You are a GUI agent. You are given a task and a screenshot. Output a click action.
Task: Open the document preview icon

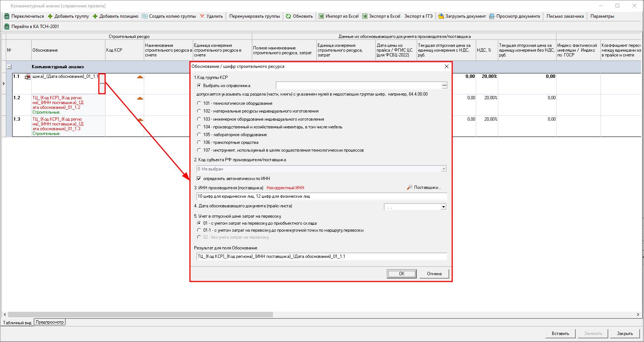pyautogui.click(x=492, y=16)
